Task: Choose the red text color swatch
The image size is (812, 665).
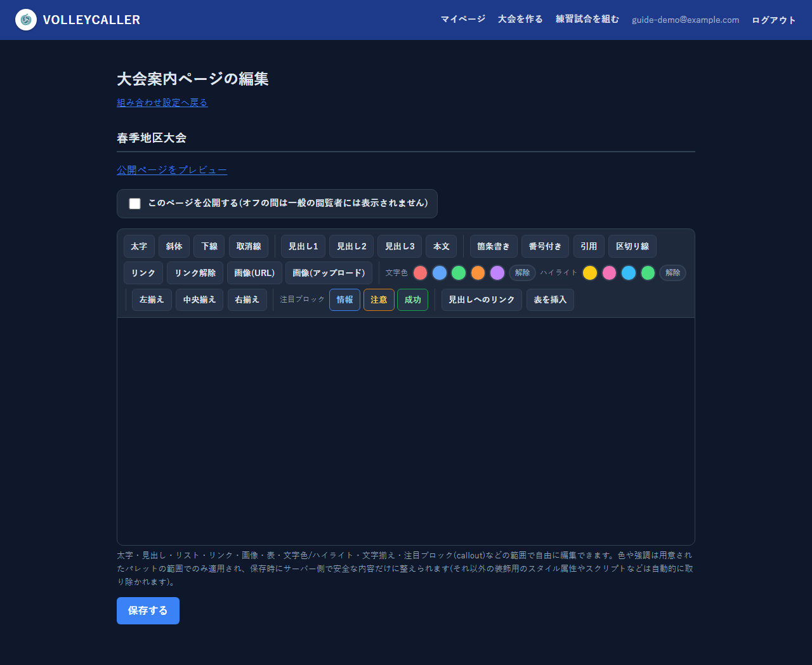Action: [420, 273]
